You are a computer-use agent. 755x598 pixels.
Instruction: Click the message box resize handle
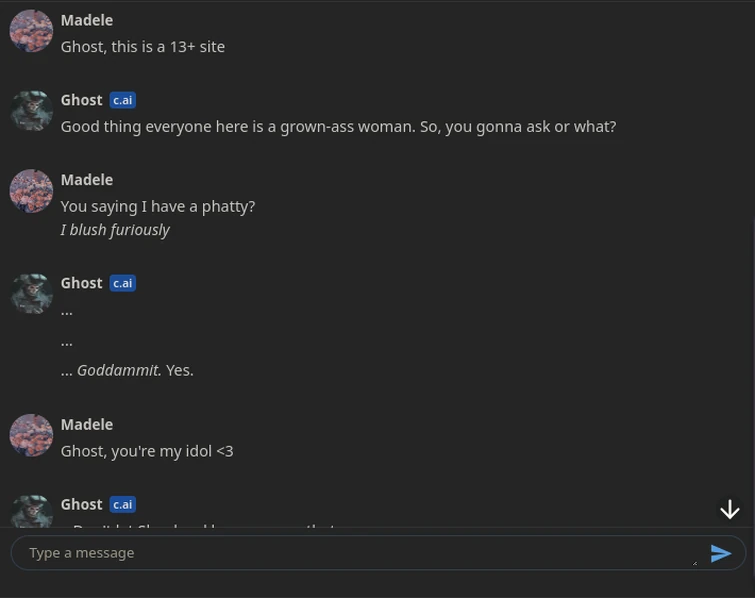pos(694,562)
